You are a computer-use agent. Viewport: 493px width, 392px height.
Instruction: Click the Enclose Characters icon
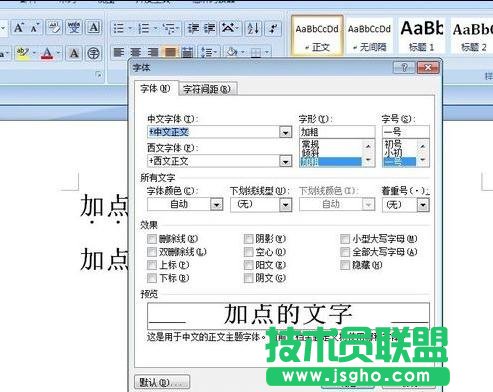[94, 53]
